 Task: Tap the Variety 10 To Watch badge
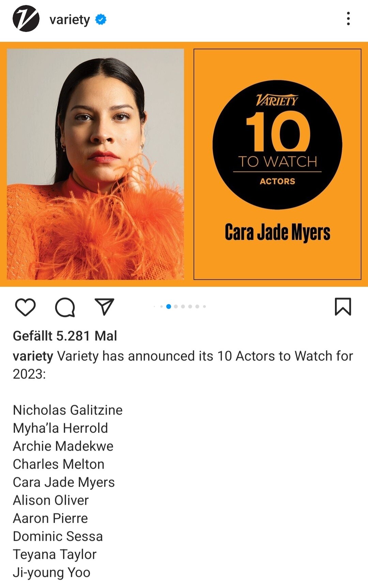pos(277,145)
